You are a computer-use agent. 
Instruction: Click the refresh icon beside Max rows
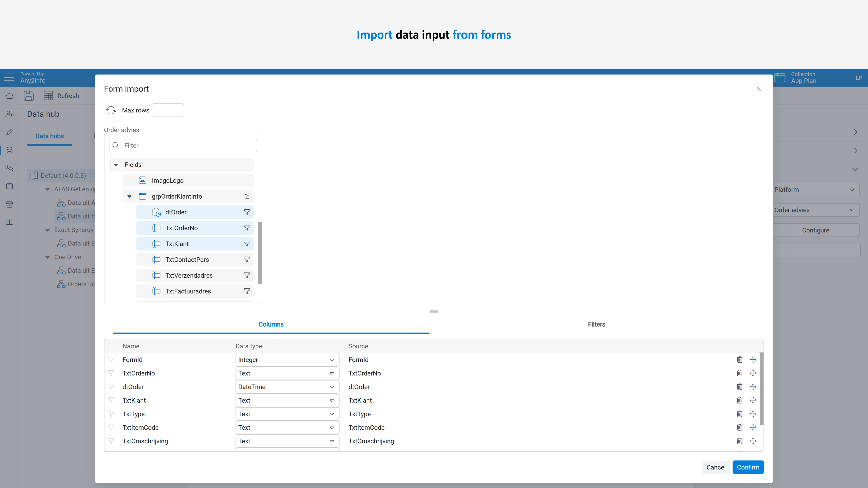(x=111, y=110)
